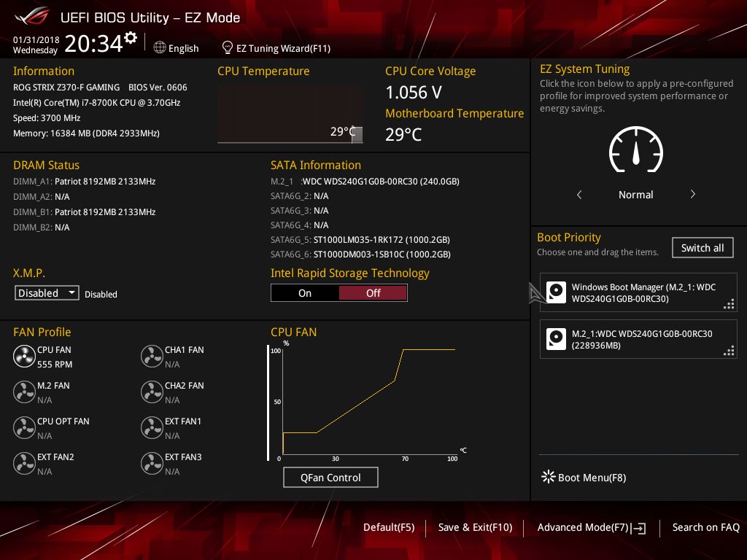Viewport: 747px width, 560px height.
Task: Select the EXT FAN3 fan icon
Action: 152,463
